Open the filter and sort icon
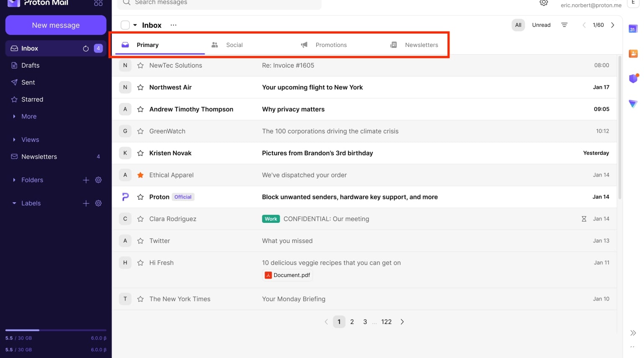Image resolution: width=644 pixels, height=358 pixels. pyautogui.click(x=564, y=25)
